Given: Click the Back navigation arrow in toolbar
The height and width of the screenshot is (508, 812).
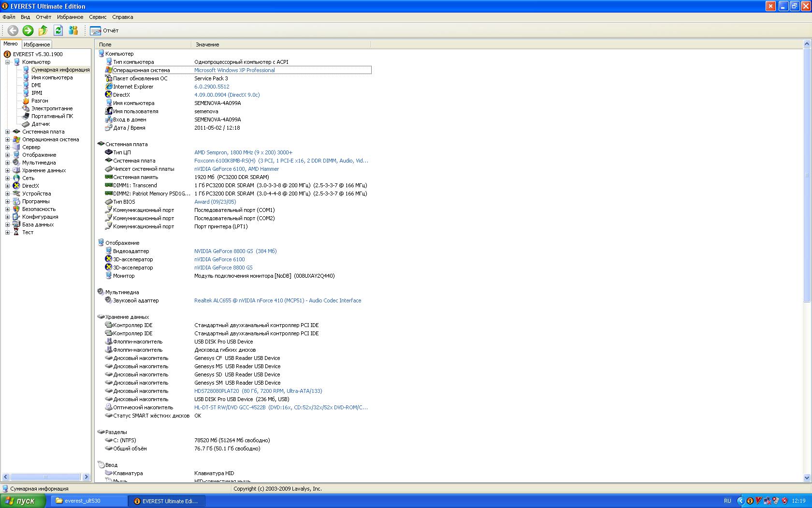Looking at the screenshot, I should pos(13,30).
